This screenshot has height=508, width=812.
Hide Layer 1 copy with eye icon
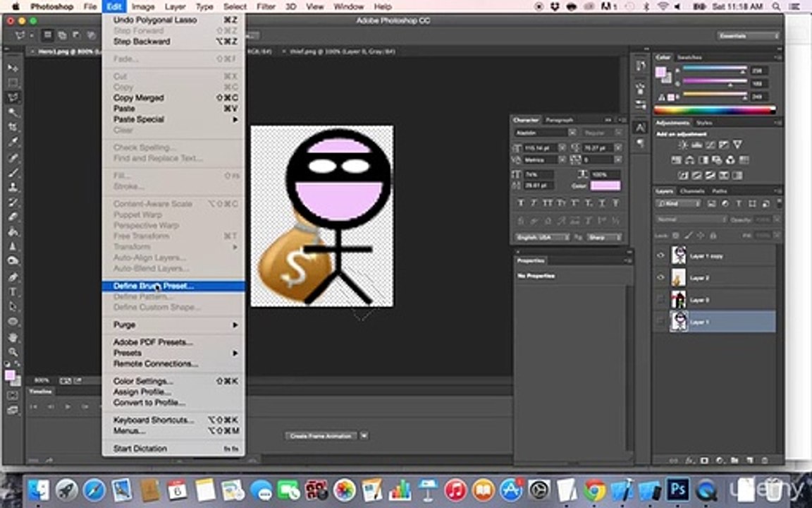[660, 255]
